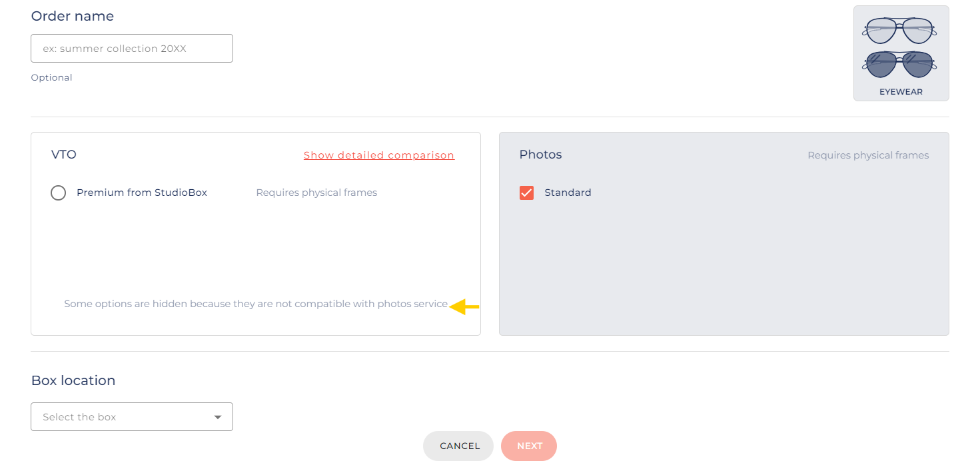Screen dimensions: 980x467
Task: Click Requires physical frames text in Photos panel
Action: click(867, 155)
